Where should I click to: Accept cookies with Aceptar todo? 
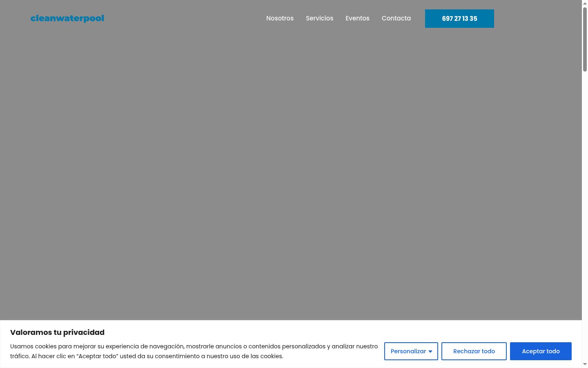(x=541, y=351)
